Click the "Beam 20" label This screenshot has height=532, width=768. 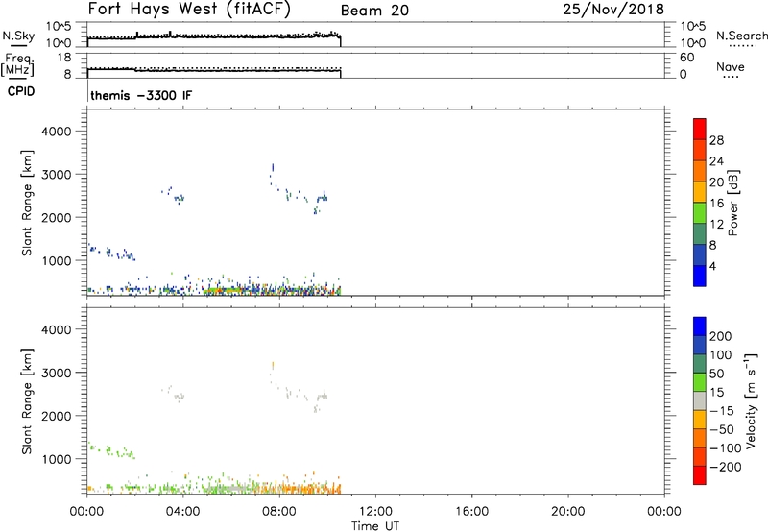[374, 11]
